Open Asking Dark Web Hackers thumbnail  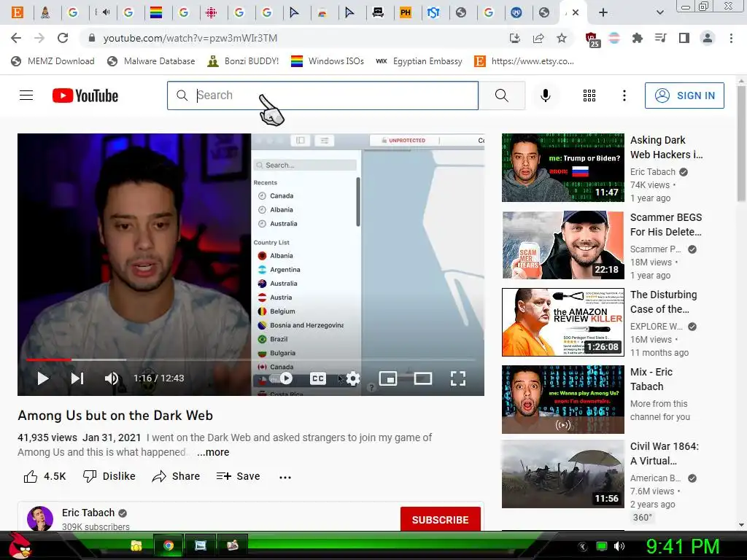(562, 168)
